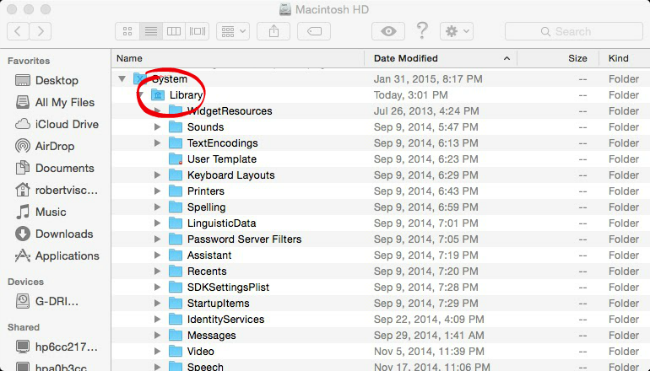Sort by the Name column header
This screenshot has width=650, height=371.
tap(238, 58)
